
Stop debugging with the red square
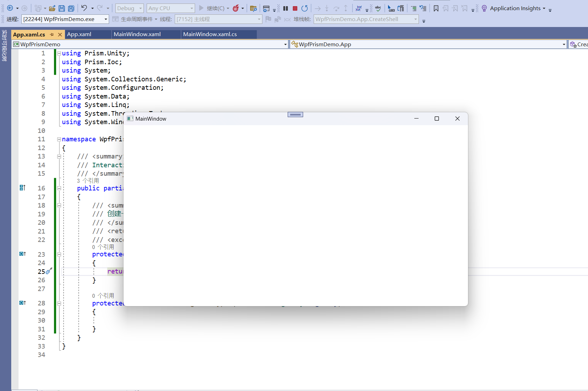[295, 8]
